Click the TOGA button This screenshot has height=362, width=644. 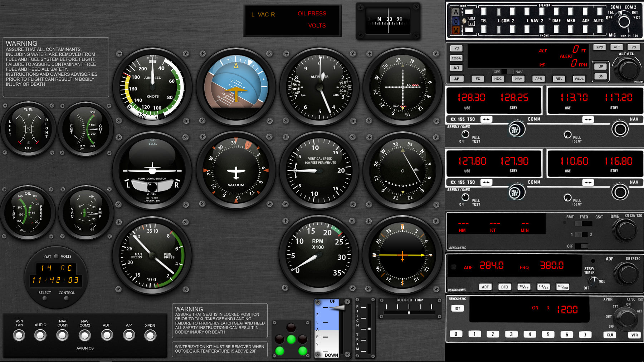[x=457, y=58]
